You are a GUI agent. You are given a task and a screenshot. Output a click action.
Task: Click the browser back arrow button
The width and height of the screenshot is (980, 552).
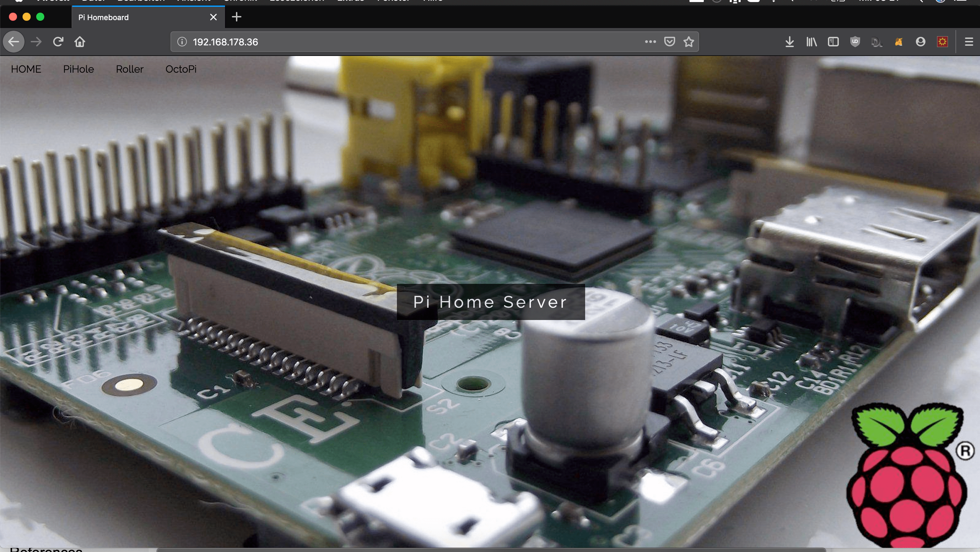click(14, 42)
